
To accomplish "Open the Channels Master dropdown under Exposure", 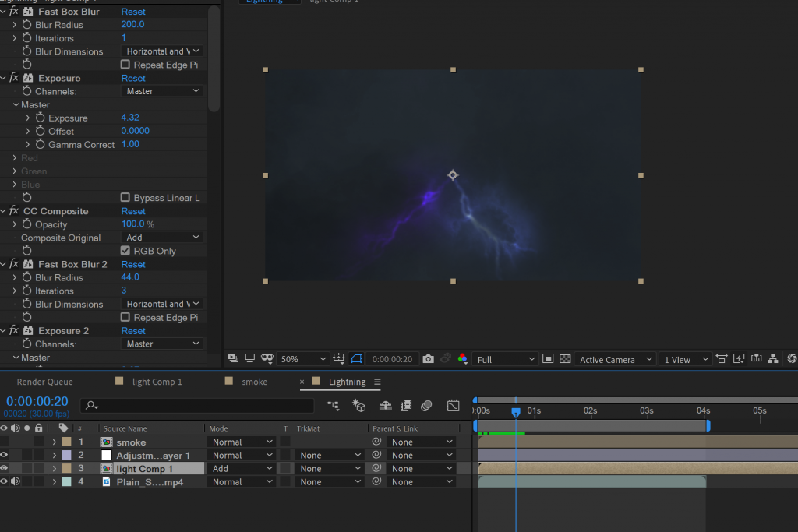I will (x=162, y=91).
